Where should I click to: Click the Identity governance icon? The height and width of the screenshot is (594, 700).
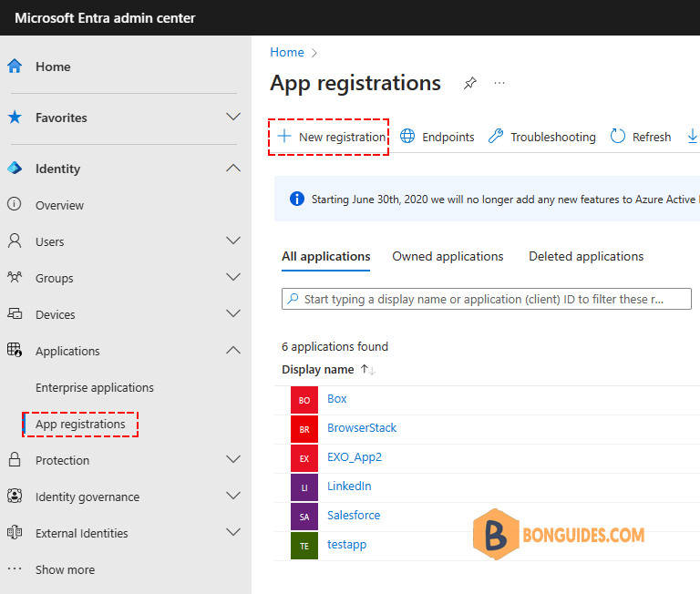(x=15, y=496)
